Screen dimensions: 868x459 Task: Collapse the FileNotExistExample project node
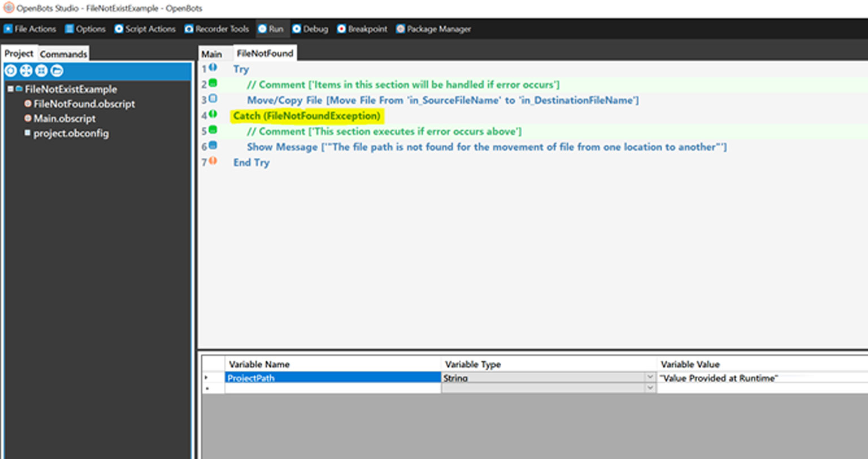pos(10,89)
